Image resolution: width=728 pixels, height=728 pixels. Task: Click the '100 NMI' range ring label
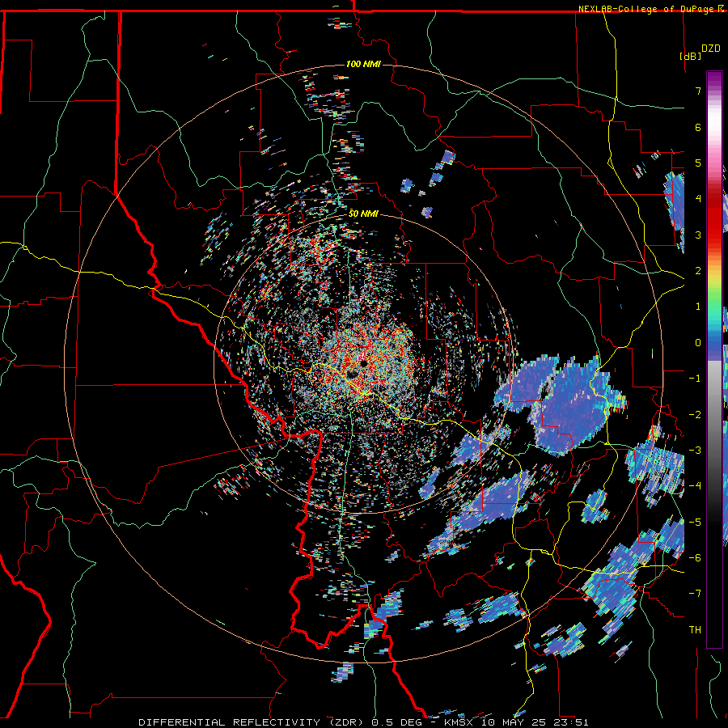tap(363, 64)
